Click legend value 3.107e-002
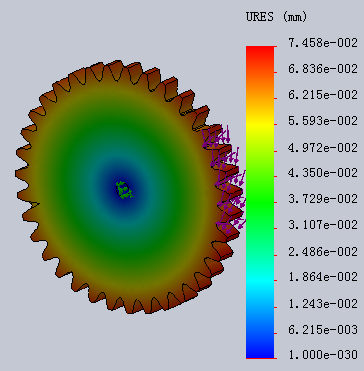364x371 pixels. tap(323, 225)
